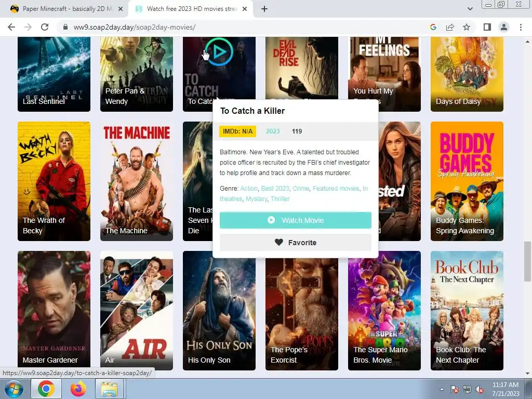Close the Paper Minecraft tab
This screenshot has height=399, width=532.
coord(121,9)
